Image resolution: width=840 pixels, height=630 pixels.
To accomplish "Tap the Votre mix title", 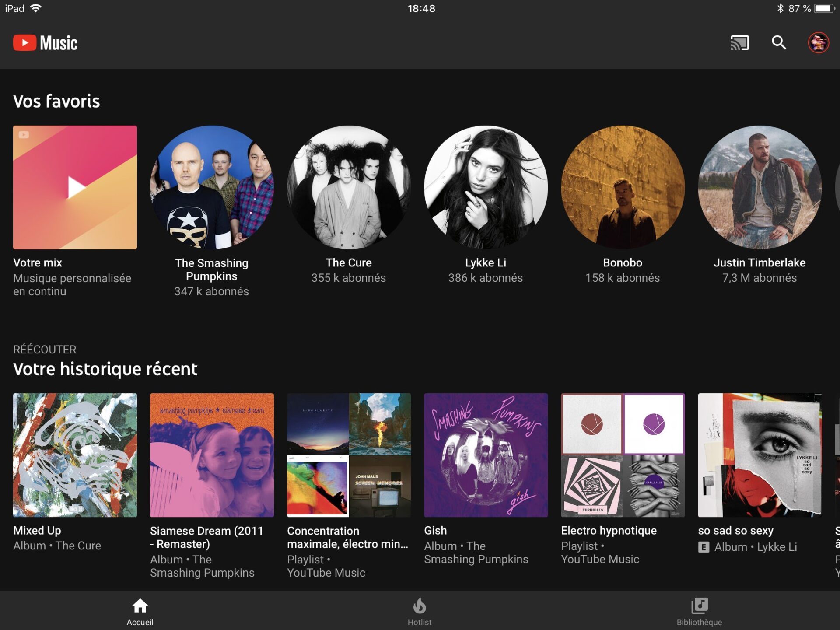I will 38,262.
